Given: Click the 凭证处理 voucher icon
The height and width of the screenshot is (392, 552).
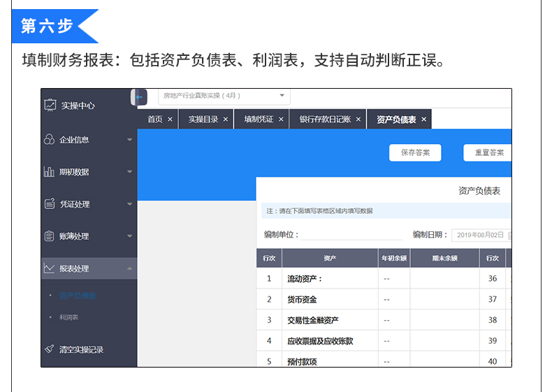Looking at the screenshot, I should 50,203.
